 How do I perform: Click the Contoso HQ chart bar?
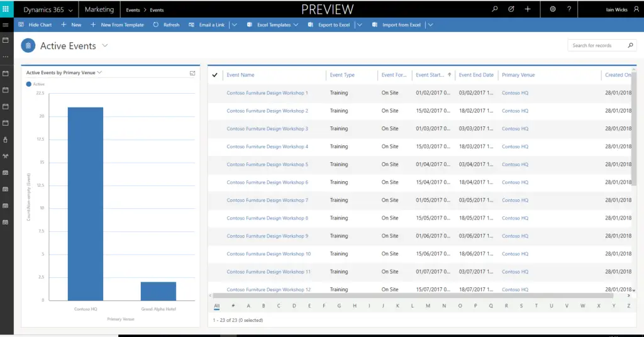tap(86, 204)
